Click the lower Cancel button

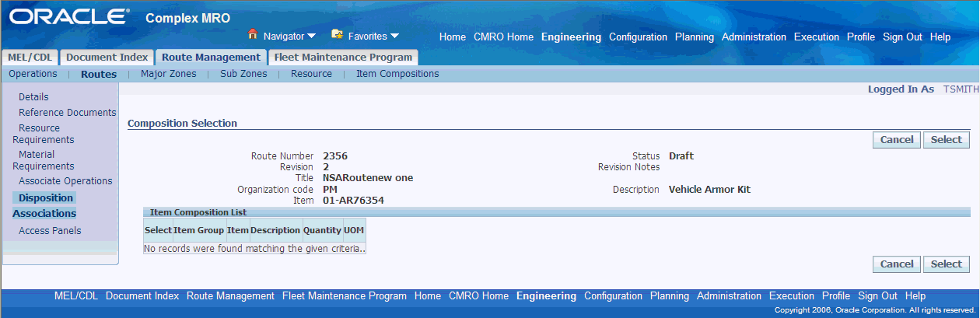(x=897, y=264)
